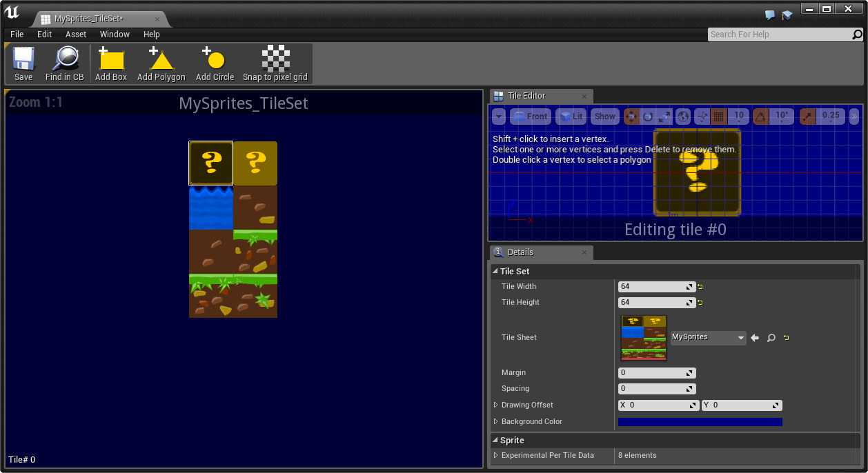Screen dimensions: 868x473
Task: Open rotation snap 10° dropdown
Action: click(782, 117)
